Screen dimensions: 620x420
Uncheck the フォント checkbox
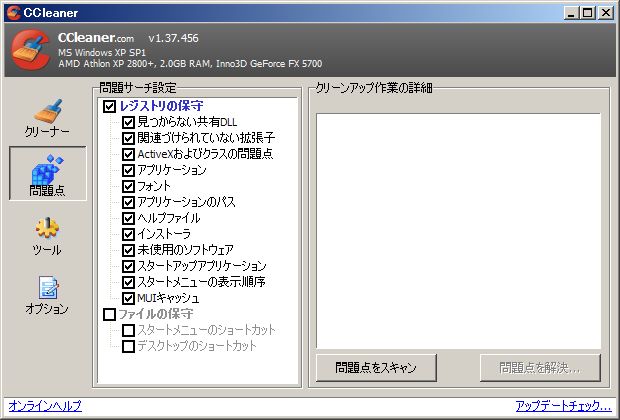tap(128, 186)
